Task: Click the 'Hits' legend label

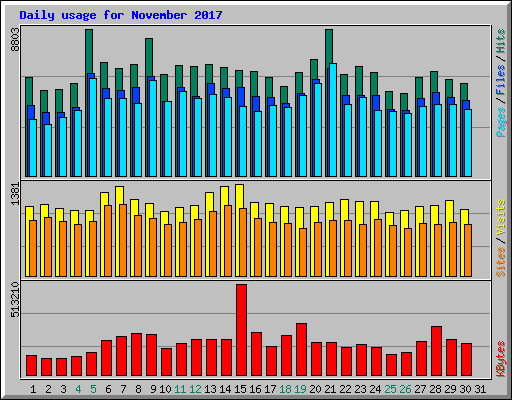Action: 501,42
